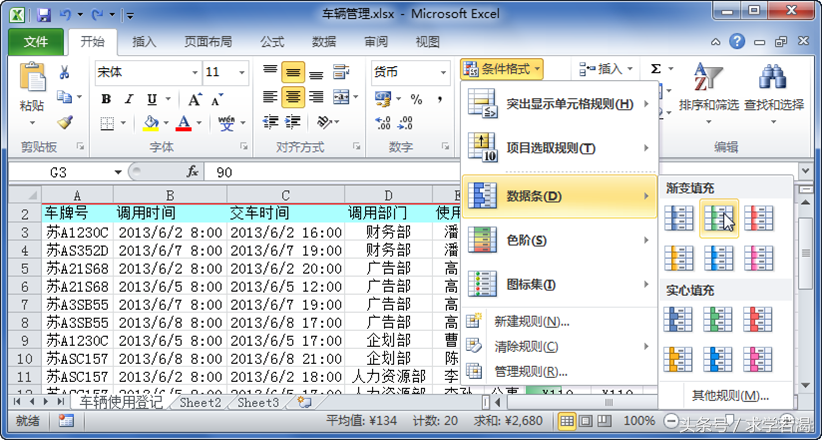Click the Cut scissors icon
The width and height of the screenshot is (822, 440).
point(64,72)
